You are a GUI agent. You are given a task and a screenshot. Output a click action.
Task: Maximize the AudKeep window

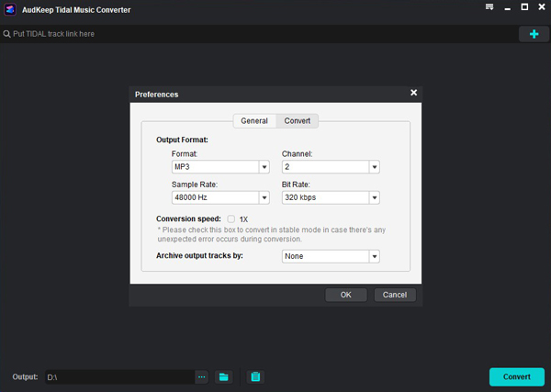(x=524, y=7)
